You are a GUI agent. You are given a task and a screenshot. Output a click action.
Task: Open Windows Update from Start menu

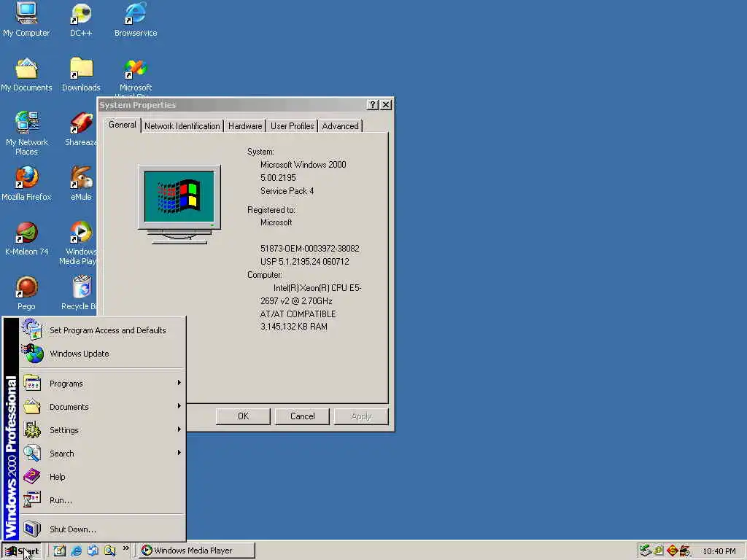(102, 354)
